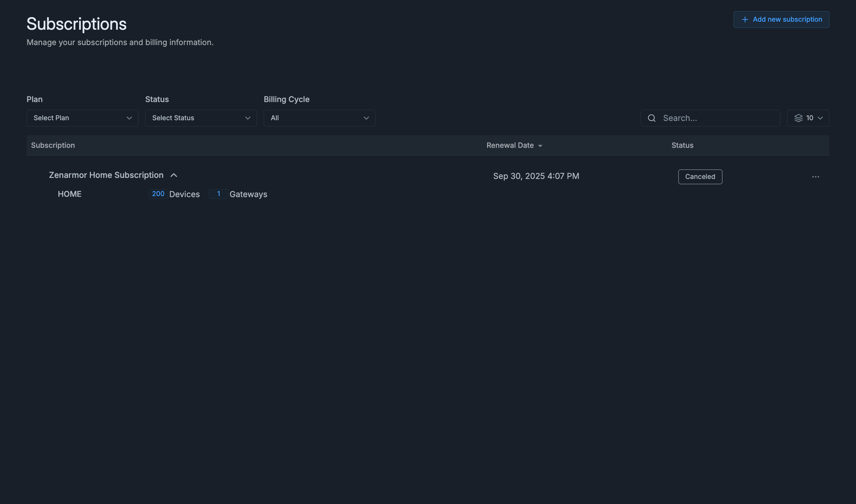Screen dimensions: 856x504
Task: Collapse the Zenarmor Home Subscription details
Action: point(174,175)
